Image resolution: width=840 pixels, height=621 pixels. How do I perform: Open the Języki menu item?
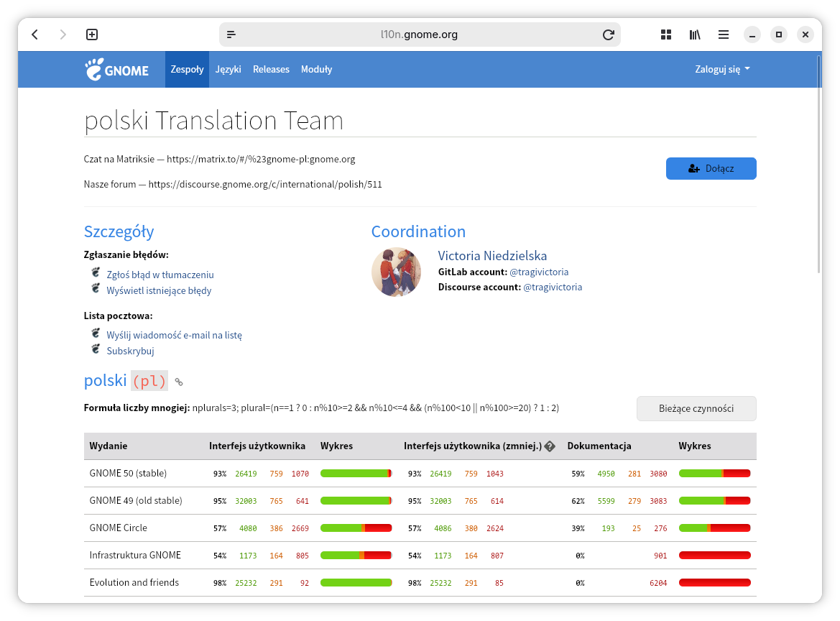pyautogui.click(x=228, y=70)
